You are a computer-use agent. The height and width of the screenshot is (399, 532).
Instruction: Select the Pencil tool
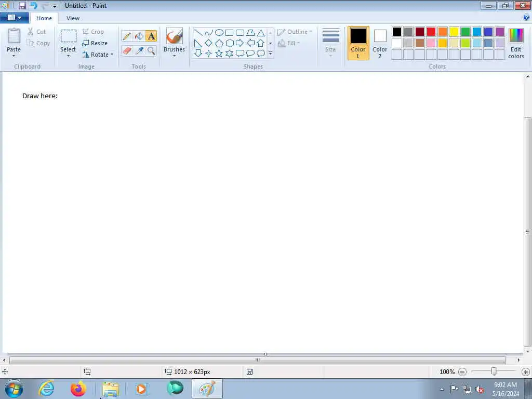(127, 36)
